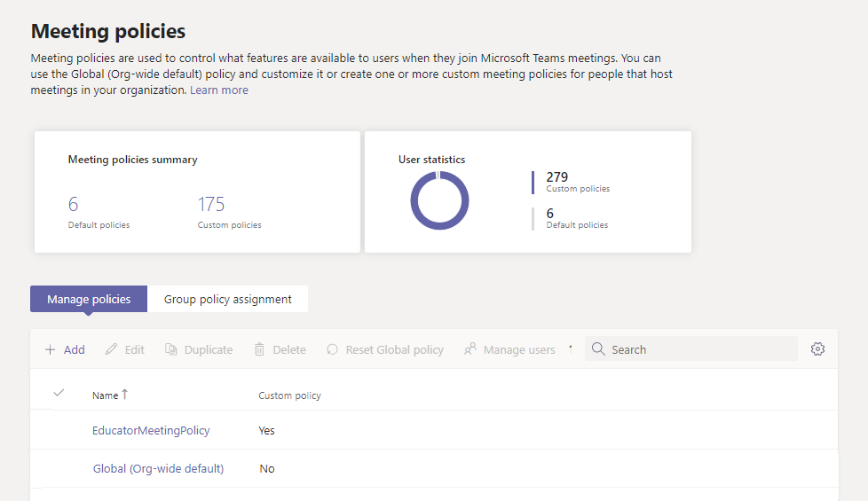The image size is (868, 501).
Task: Click the search magnifier icon
Action: tap(599, 349)
